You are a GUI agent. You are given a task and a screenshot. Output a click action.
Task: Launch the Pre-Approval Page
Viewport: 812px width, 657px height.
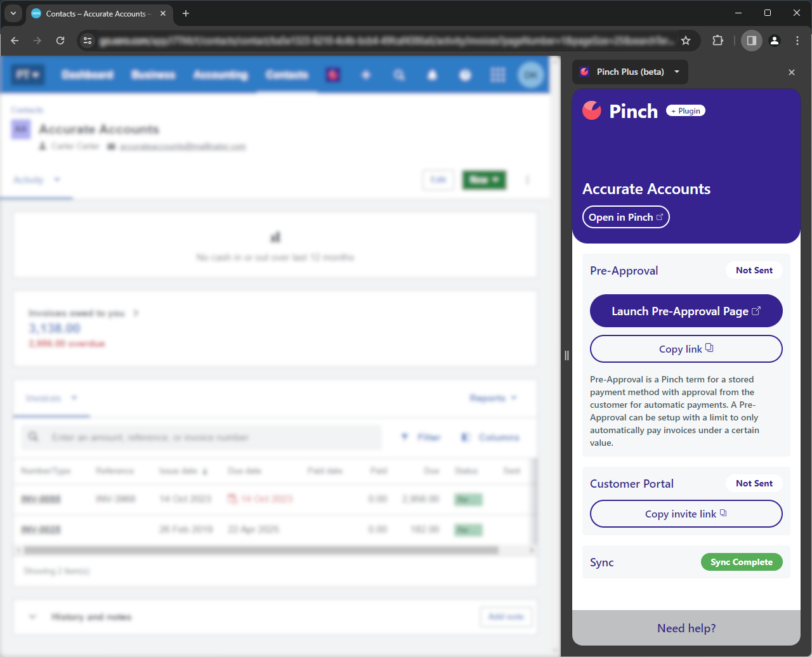(x=686, y=311)
